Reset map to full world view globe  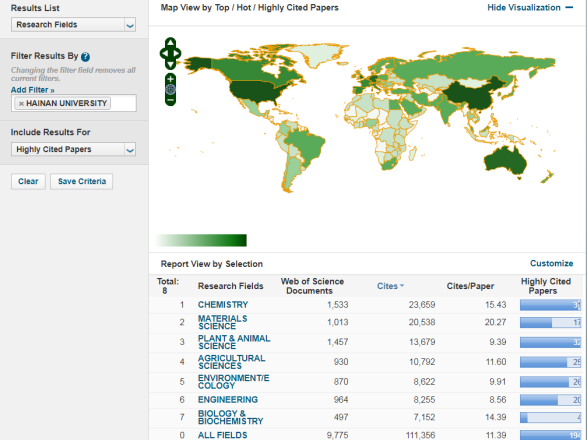(x=171, y=89)
